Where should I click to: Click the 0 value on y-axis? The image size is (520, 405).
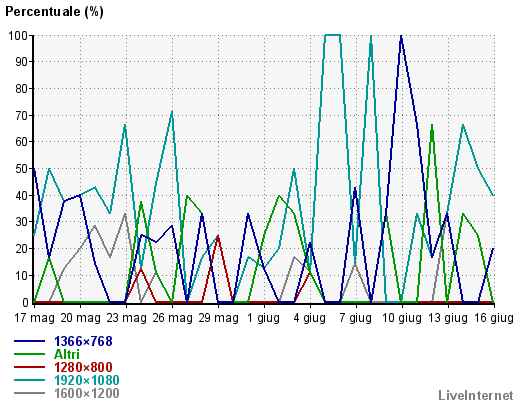tap(26, 303)
